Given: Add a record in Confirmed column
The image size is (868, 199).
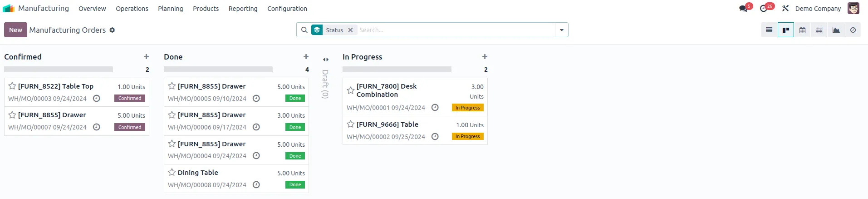Looking at the screenshot, I should [146, 57].
